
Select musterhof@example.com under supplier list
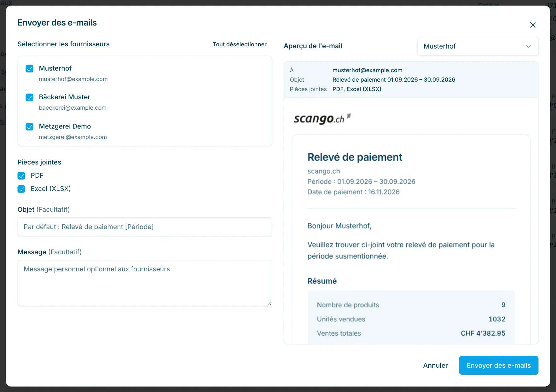[73, 79]
